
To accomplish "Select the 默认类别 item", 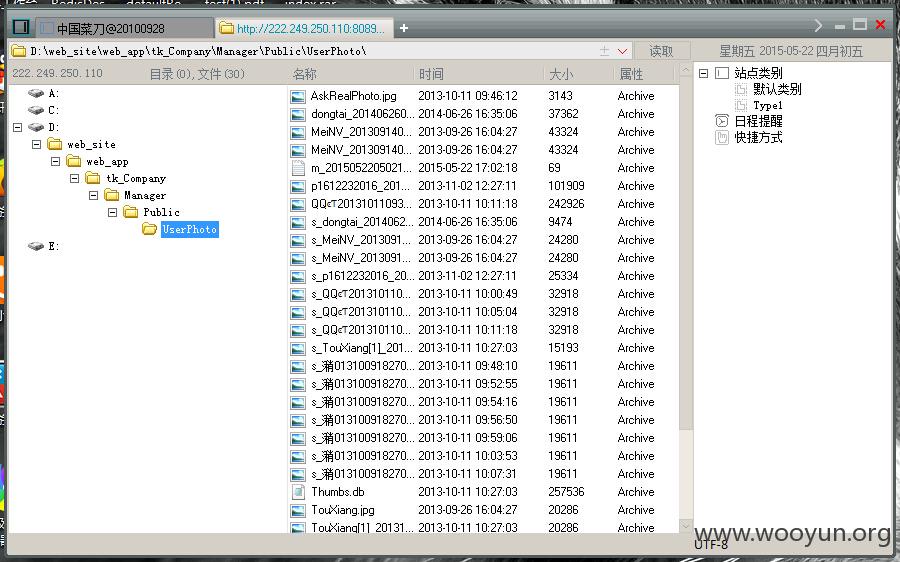I will tap(777, 89).
